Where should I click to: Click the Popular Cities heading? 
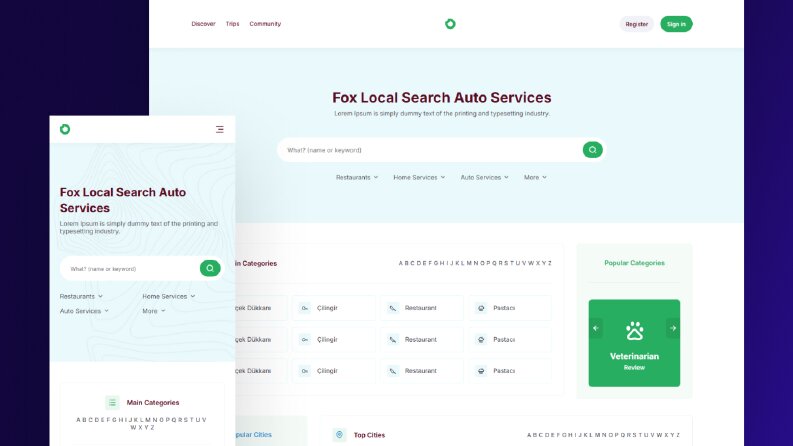(254, 434)
